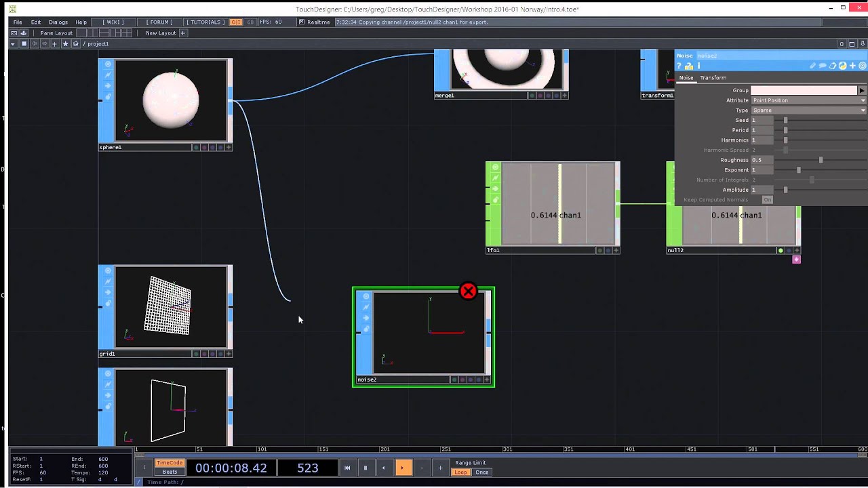This screenshot has height=488, width=868.
Task: Toggle the viewer flag on noise2 node
Action: (x=366, y=296)
